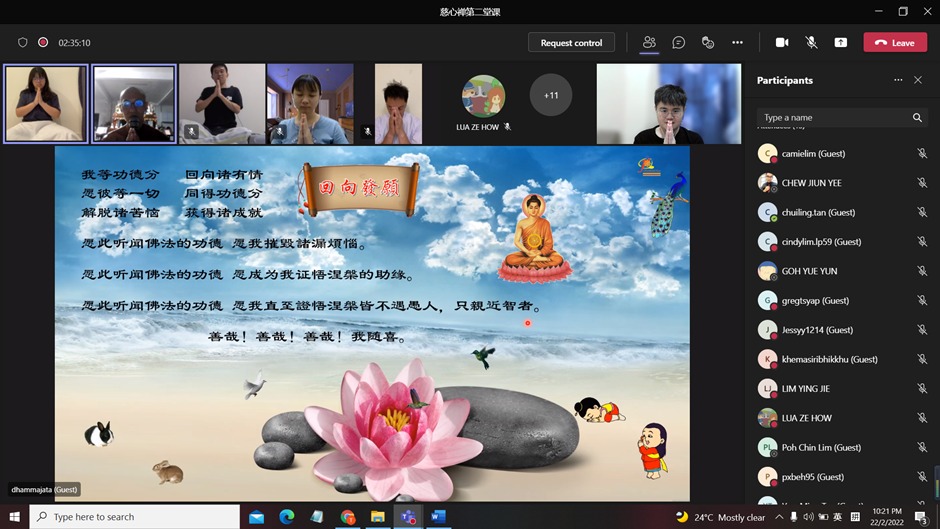
Task: Open the Windows Start menu
Action: pos(14,516)
